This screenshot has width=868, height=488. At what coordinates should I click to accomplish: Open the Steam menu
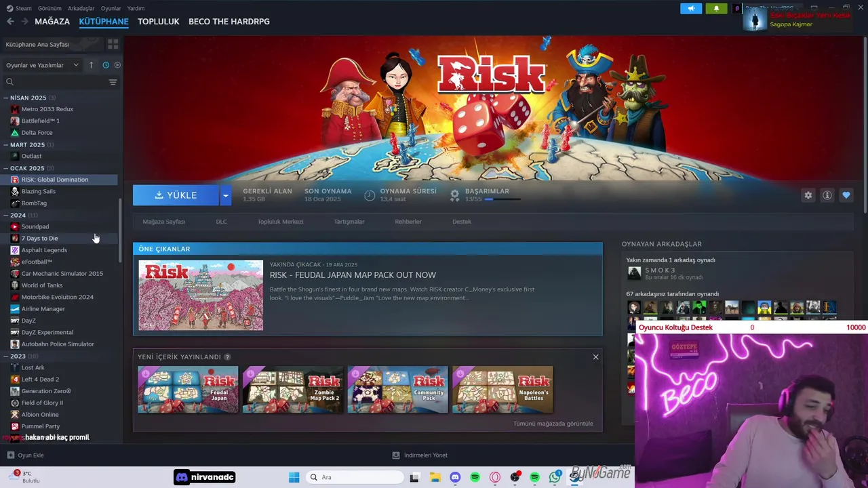(x=24, y=8)
